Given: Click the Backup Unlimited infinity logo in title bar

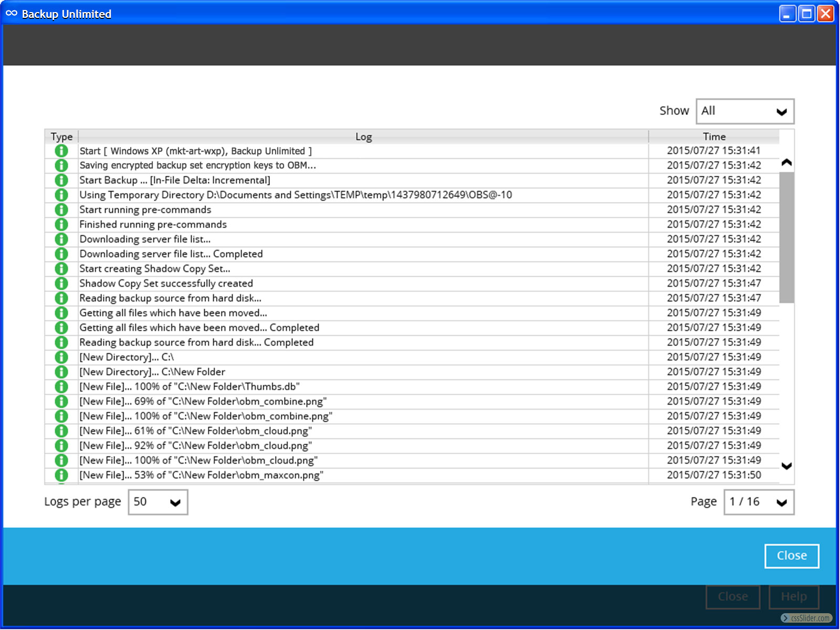Looking at the screenshot, I should click(x=12, y=14).
